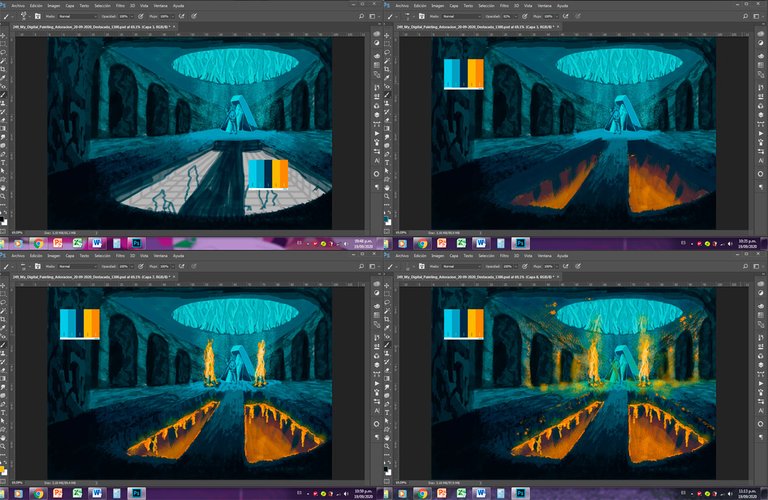Toggle pressure for opacity in bottom-left window

point(141,266)
